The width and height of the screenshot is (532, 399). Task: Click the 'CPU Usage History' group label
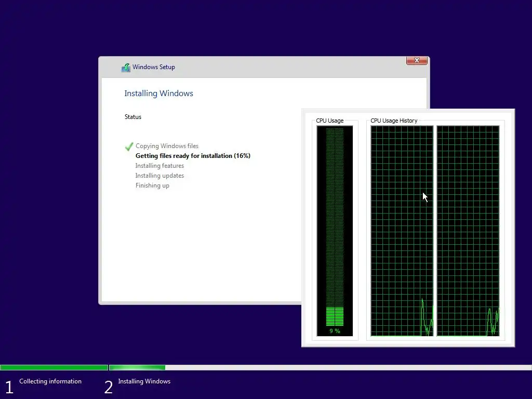394,121
